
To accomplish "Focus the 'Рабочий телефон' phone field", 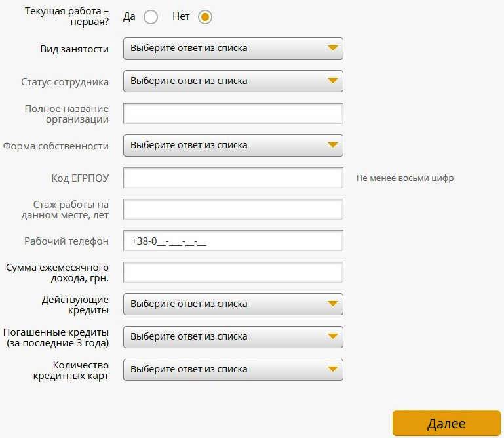I will 233,241.
